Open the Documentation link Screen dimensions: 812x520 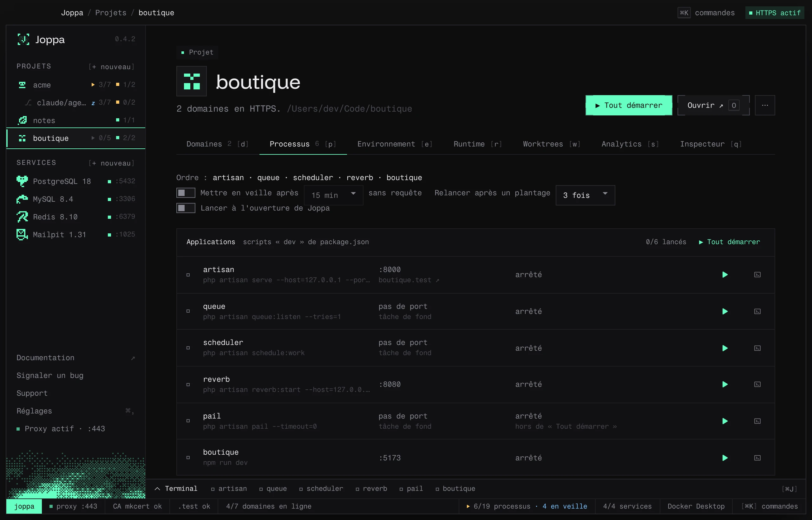pos(76,358)
